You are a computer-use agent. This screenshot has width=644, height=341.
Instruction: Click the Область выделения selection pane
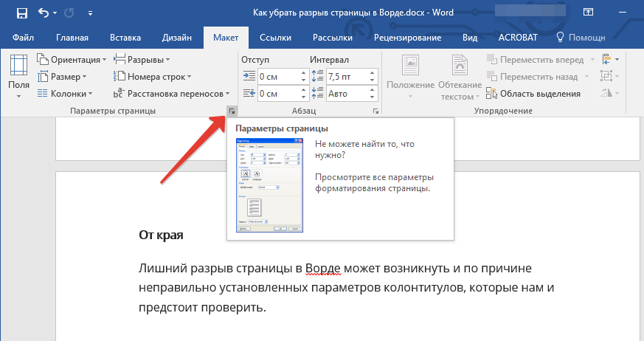533,94
